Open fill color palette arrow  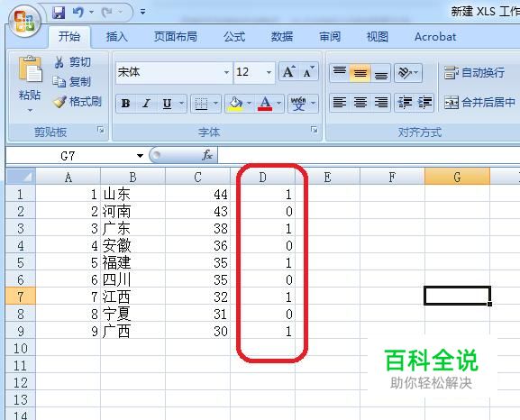click(250, 104)
